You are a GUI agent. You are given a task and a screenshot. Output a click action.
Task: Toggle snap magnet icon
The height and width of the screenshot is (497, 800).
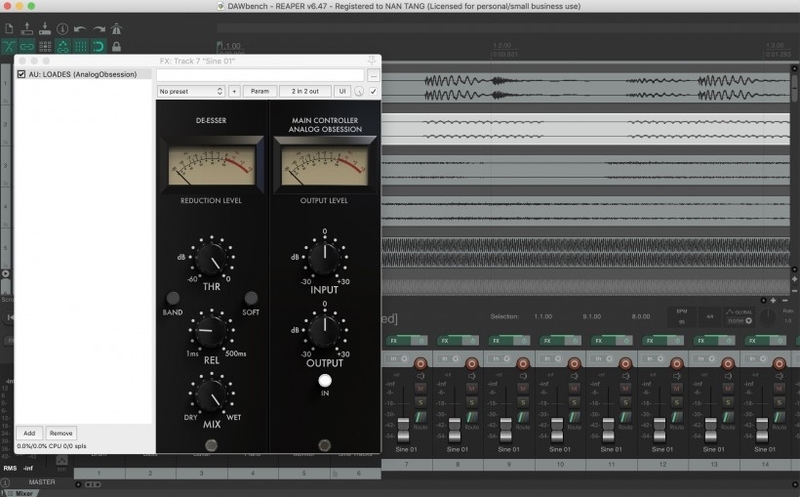tap(98, 46)
